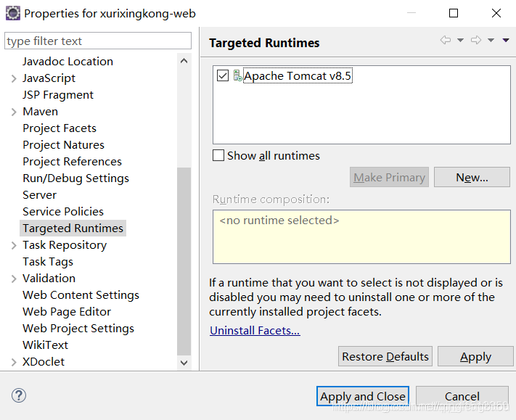Enable Show all runtimes checkbox
Viewport: 516px width, 420px height.
click(x=218, y=155)
